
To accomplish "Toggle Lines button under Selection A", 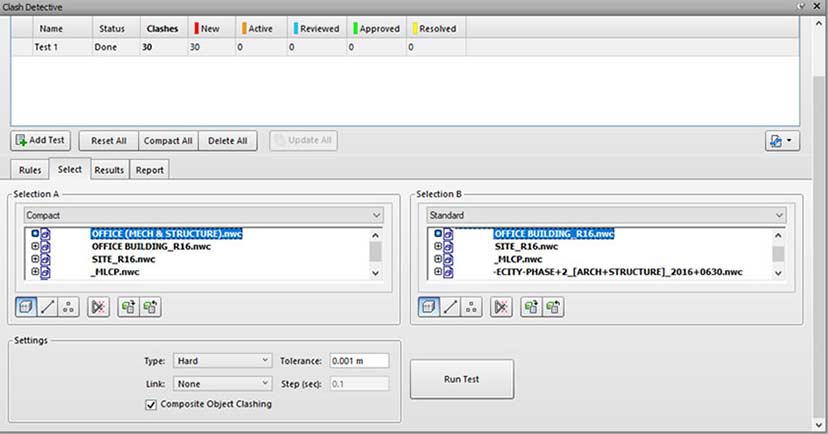I will click(48, 307).
